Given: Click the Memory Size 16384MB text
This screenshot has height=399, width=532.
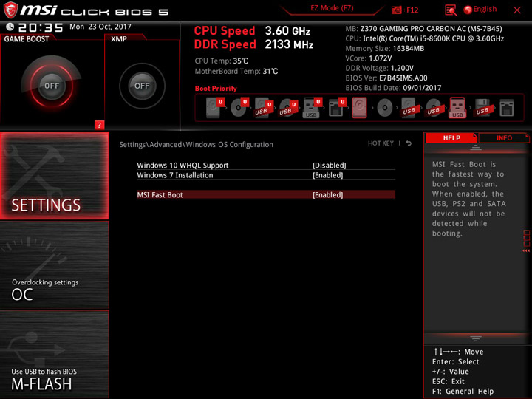Looking at the screenshot, I should coord(385,49).
